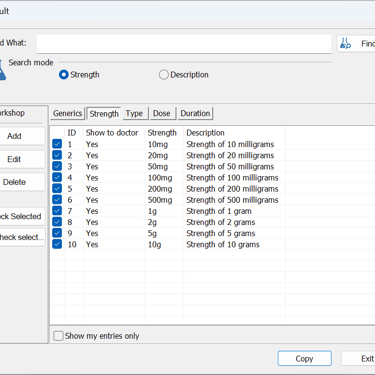The image size is (375, 375).
Task: Click the Find What input field
Action: [x=184, y=44]
